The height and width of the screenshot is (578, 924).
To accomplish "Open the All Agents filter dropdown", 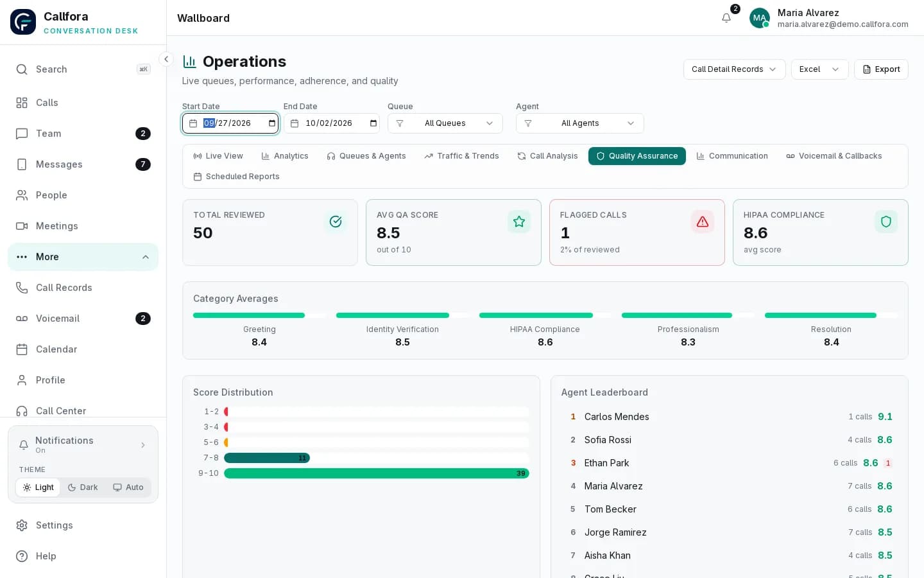I will pos(579,123).
